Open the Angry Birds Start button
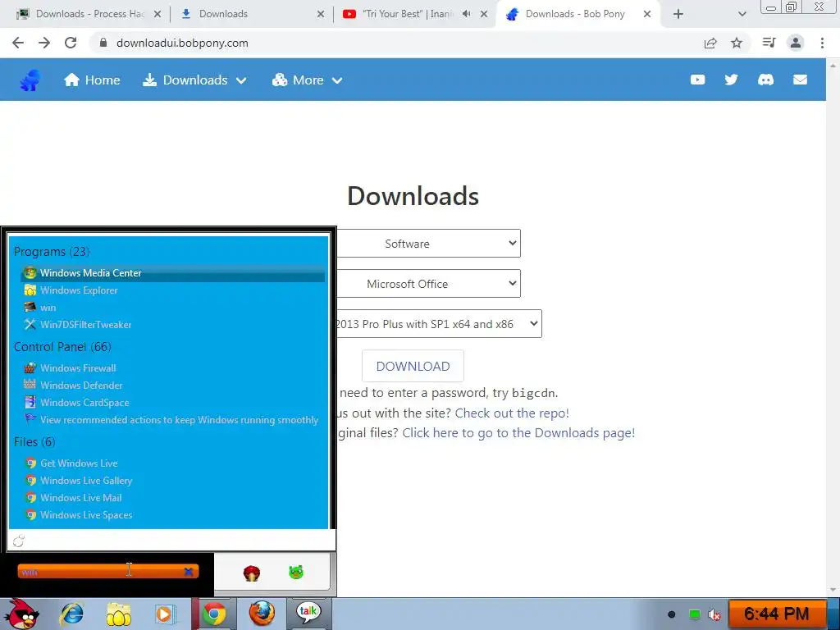 tap(21, 614)
